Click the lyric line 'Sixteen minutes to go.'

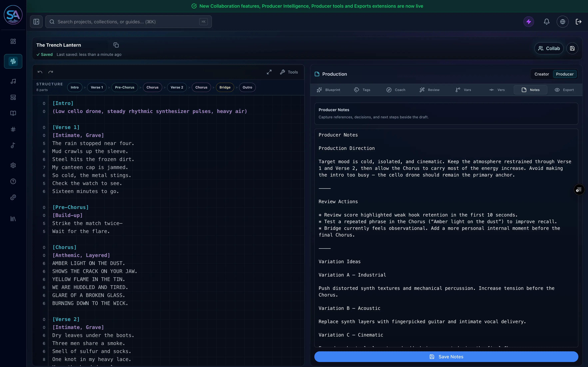pyautogui.click(x=86, y=191)
